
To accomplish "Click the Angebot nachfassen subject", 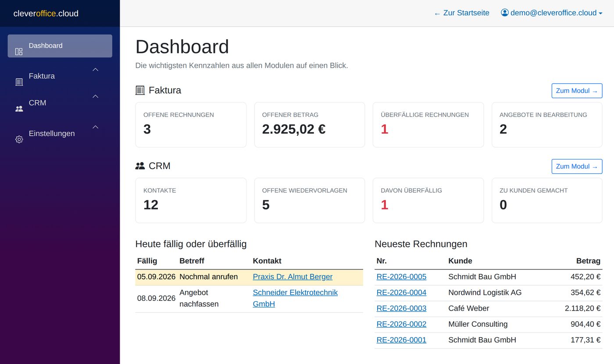I will 199,298.
